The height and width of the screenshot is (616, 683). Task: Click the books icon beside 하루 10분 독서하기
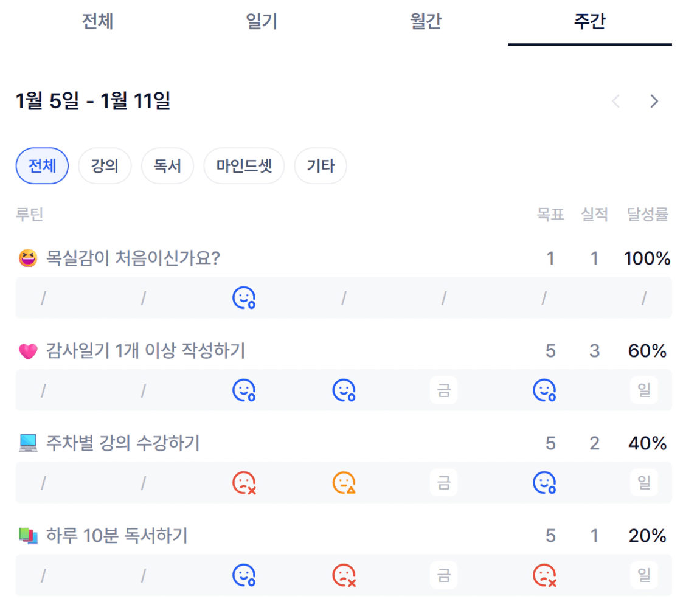point(28,536)
